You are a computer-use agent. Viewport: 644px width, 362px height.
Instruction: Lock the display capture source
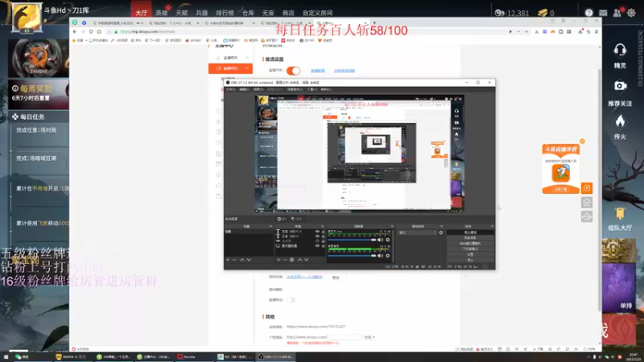coord(324,246)
